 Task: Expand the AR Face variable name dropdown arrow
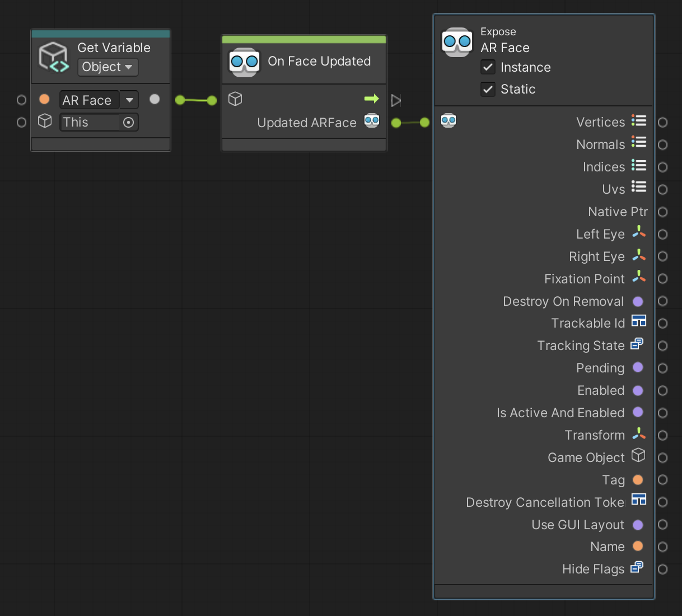(x=129, y=100)
